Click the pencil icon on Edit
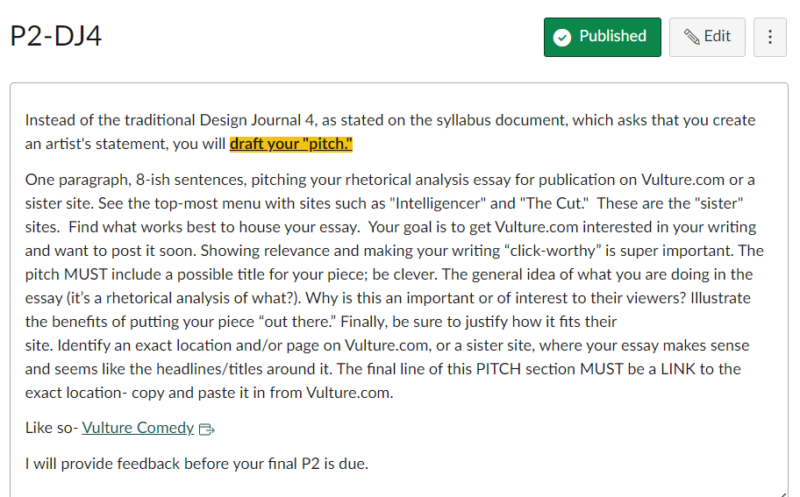Screen dimensions: 800x497 691,37
